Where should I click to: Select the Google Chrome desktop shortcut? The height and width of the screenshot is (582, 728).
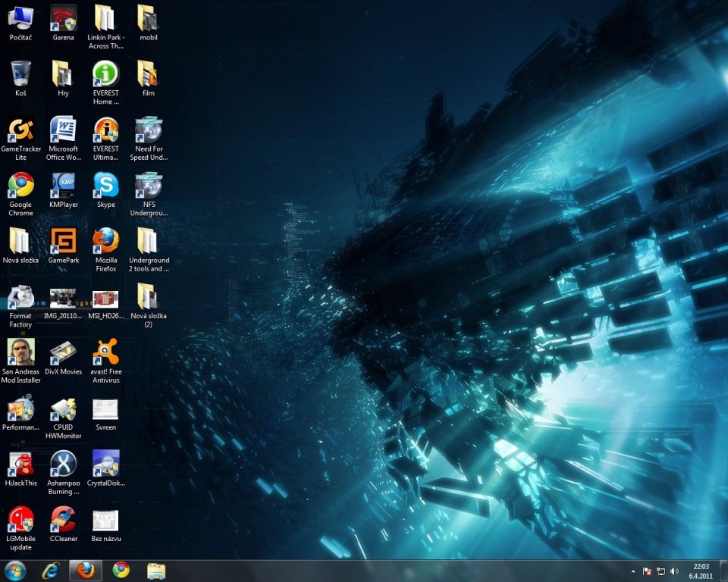point(20,186)
